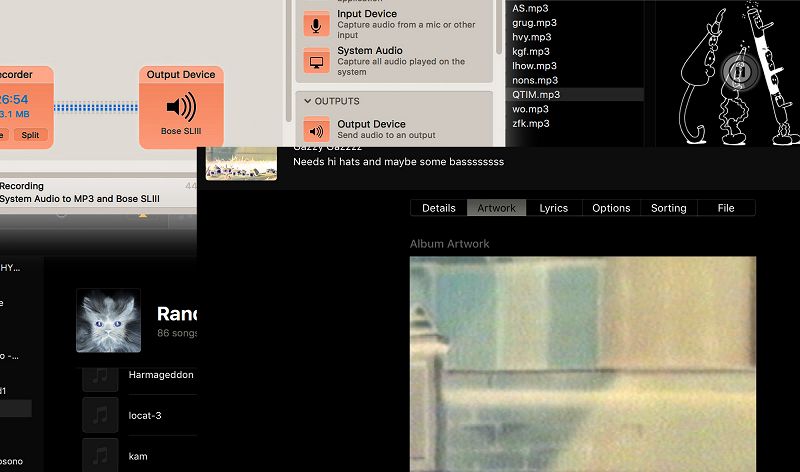
Task: Open the Lyrics tab
Action: pos(553,208)
